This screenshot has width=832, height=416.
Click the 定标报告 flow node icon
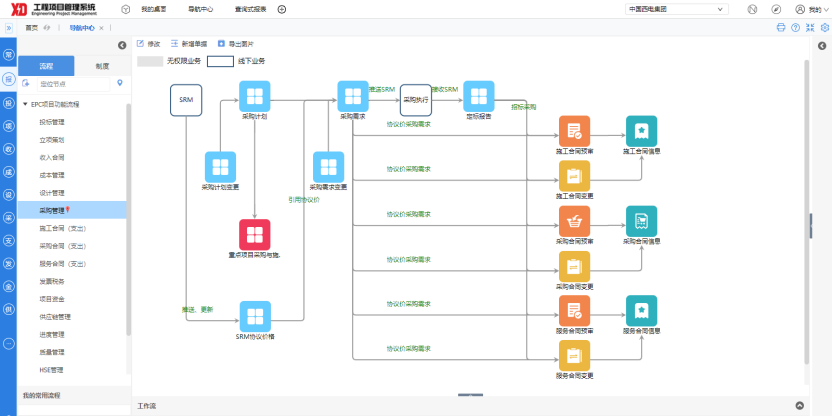[478, 97]
